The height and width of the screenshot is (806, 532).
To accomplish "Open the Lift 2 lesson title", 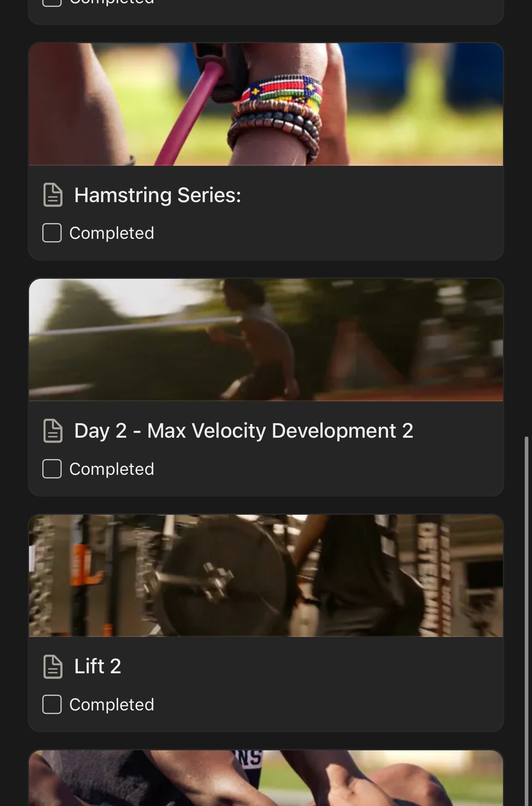I will pos(98,666).
